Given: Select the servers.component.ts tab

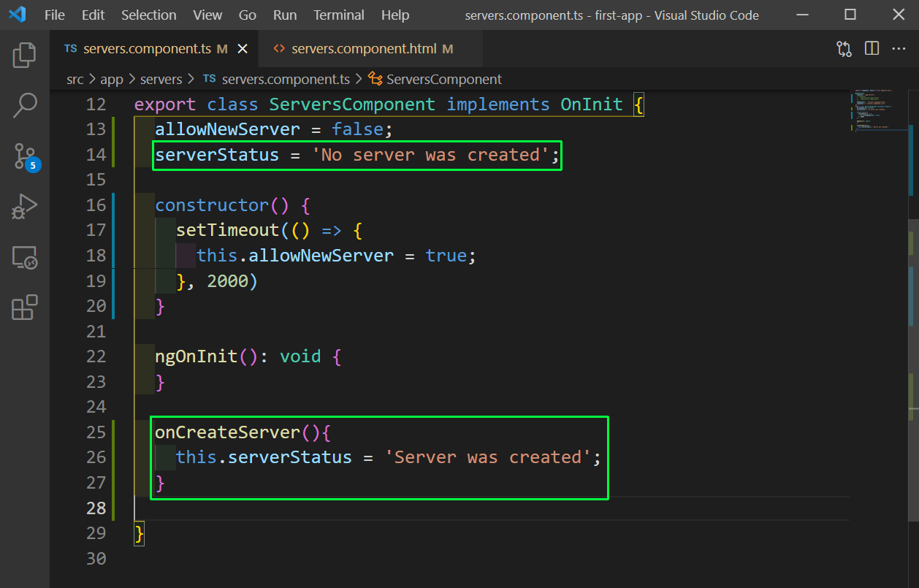Looking at the screenshot, I should tap(155, 49).
